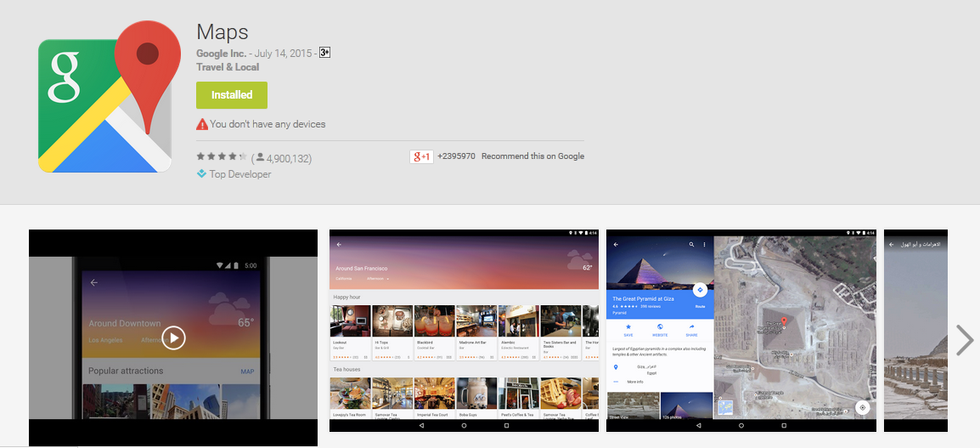980x448 pixels.
Task: Play the Maps promo video
Action: tap(173, 338)
